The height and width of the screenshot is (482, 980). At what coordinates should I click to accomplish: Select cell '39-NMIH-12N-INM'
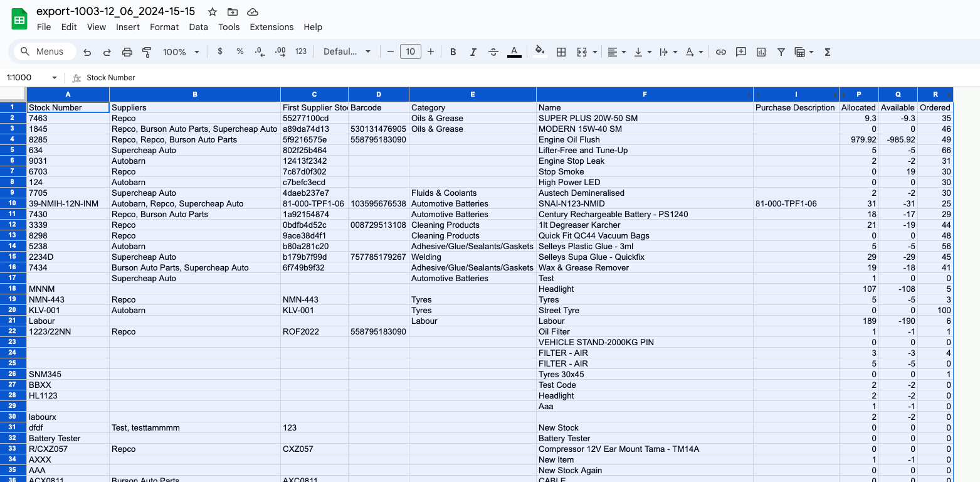[x=68, y=203]
